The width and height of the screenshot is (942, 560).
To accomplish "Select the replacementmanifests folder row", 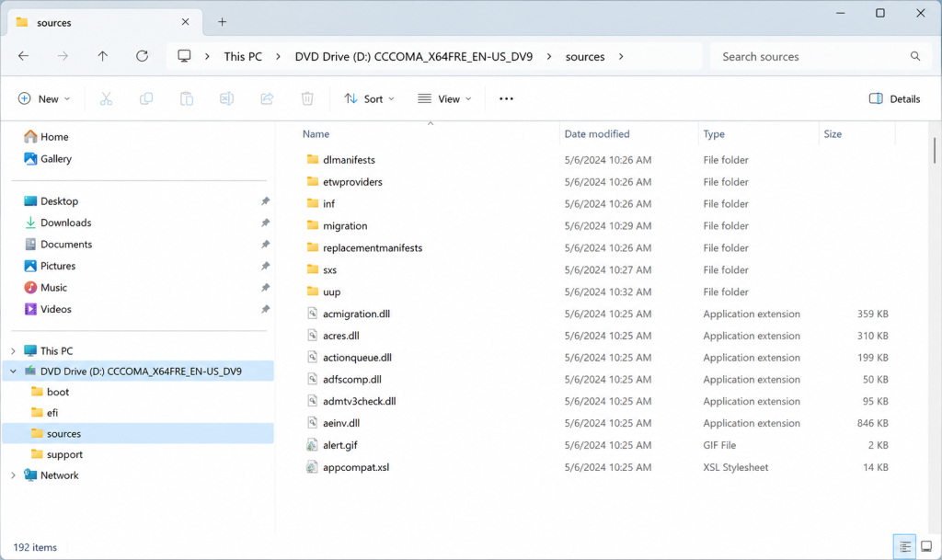I will pyautogui.click(x=597, y=248).
